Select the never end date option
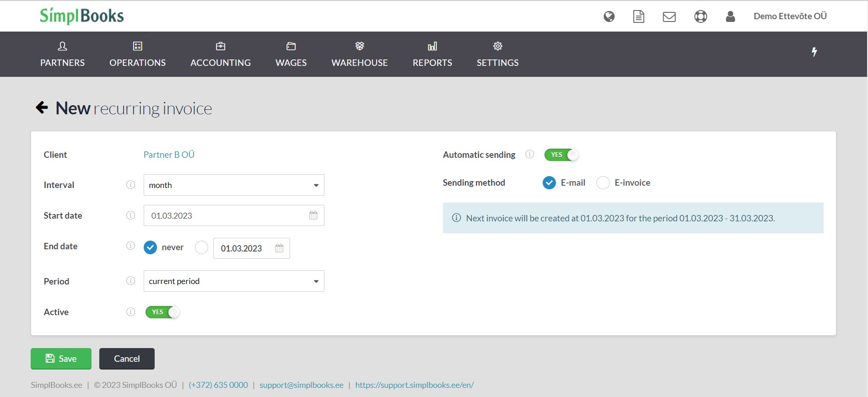 coord(150,247)
